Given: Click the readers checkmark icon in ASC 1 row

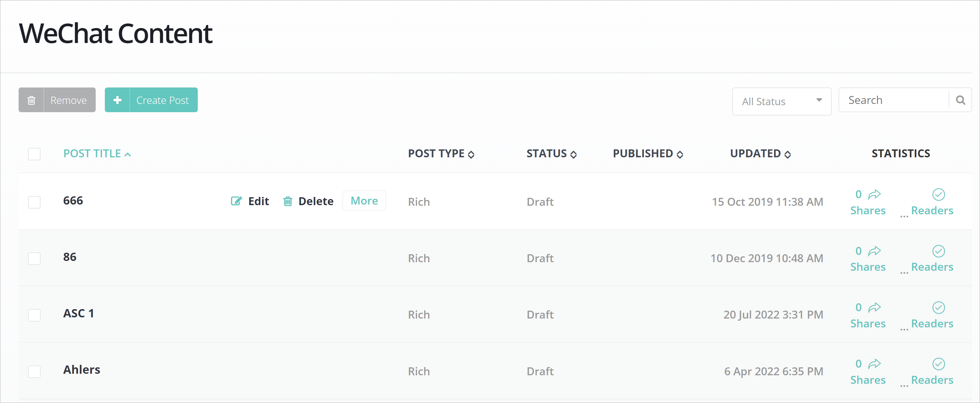Looking at the screenshot, I should (938, 308).
